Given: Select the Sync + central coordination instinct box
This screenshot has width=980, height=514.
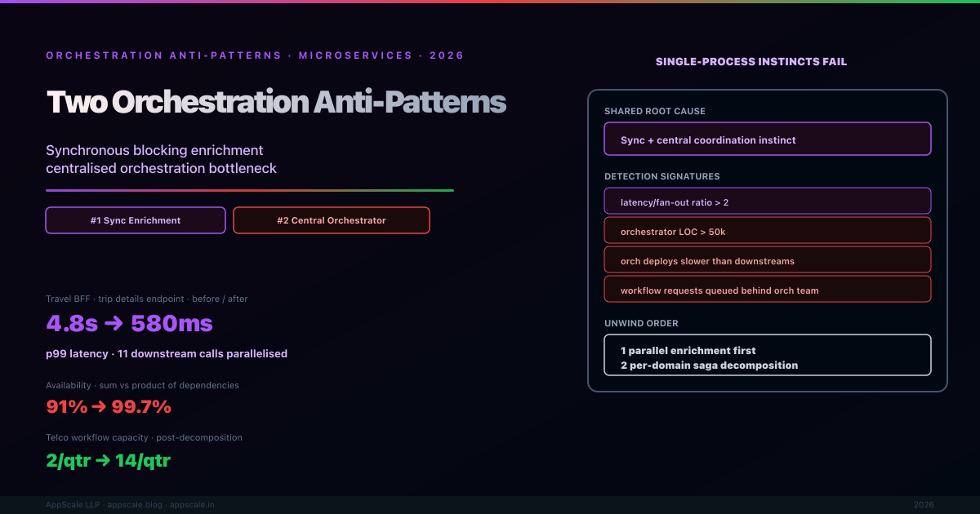Looking at the screenshot, I should tap(767, 140).
